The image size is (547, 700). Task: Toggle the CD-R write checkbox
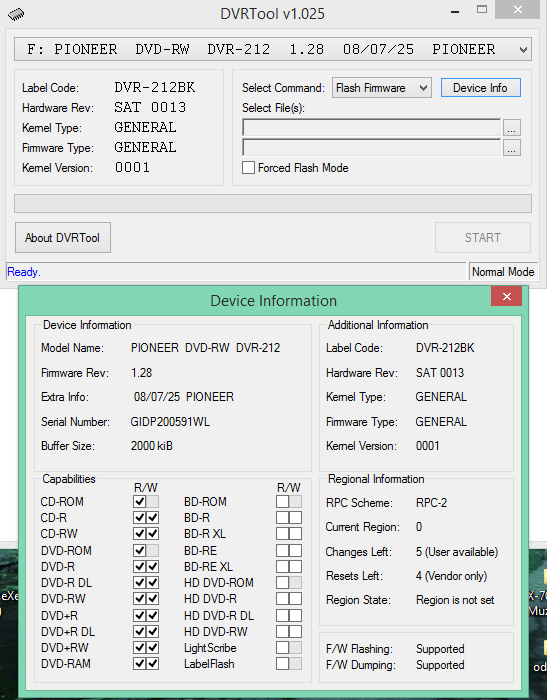(x=153, y=517)
